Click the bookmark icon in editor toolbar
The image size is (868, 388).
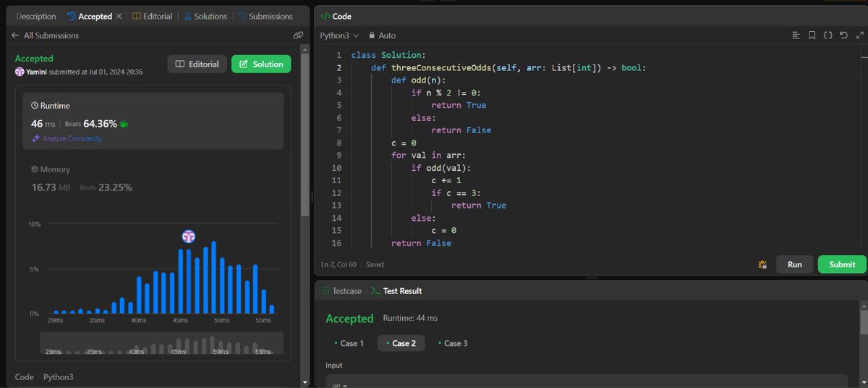coord(812,35)
